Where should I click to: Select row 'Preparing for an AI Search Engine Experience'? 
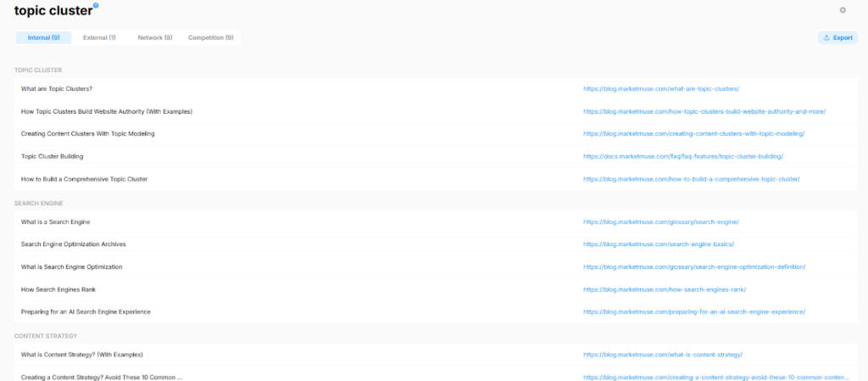[x=436, y=311]
